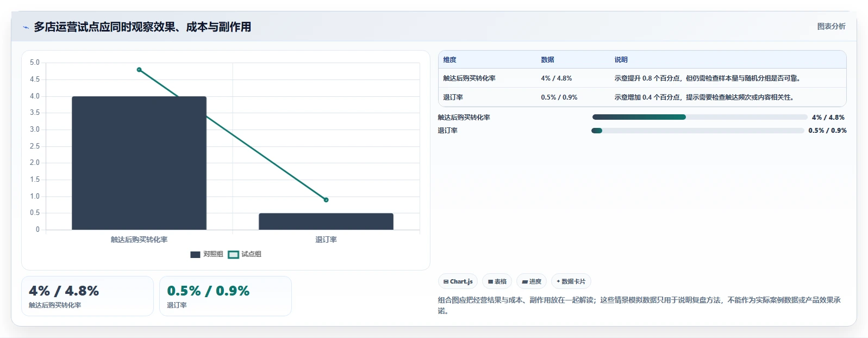Click the bar icon in 进度 chip
The width and height of the screenshot is (868, 338).
pyautogui.click(x=524, y=282)
